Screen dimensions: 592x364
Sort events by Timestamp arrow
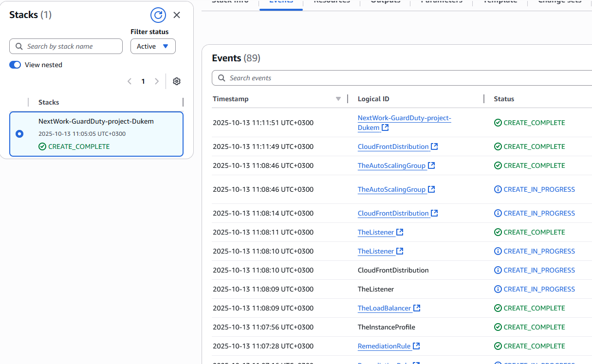[338, 99]
